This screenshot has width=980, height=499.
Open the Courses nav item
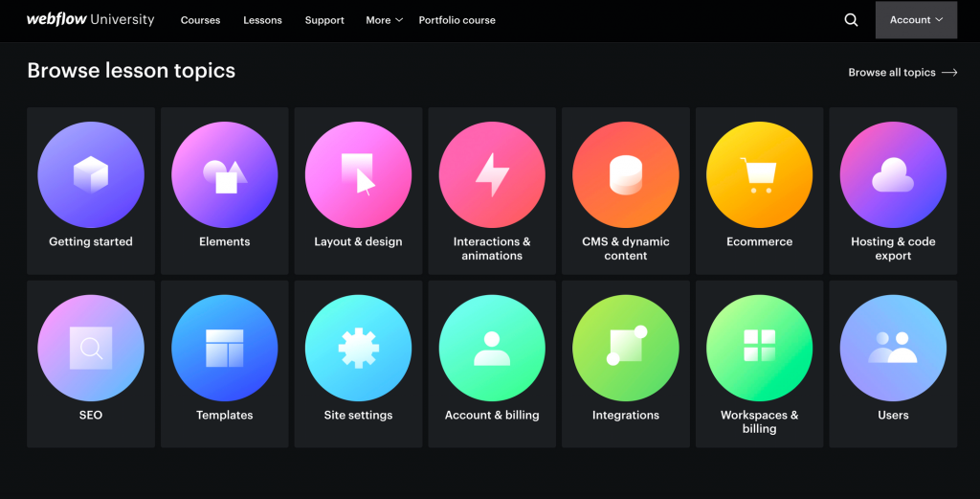tap(201, 20)
